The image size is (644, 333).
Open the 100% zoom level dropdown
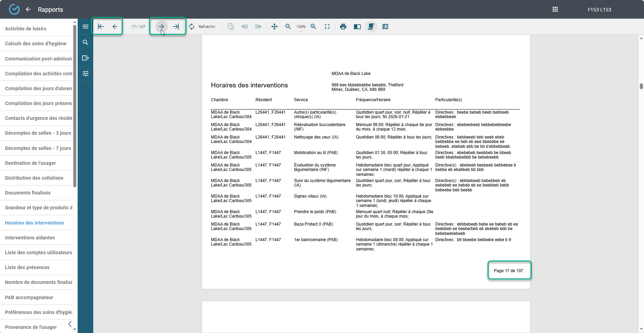point(301,27)
